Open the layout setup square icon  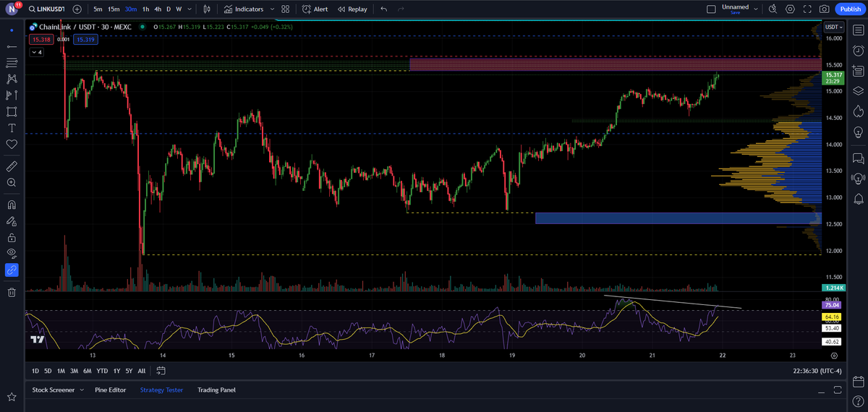[711, 9]
